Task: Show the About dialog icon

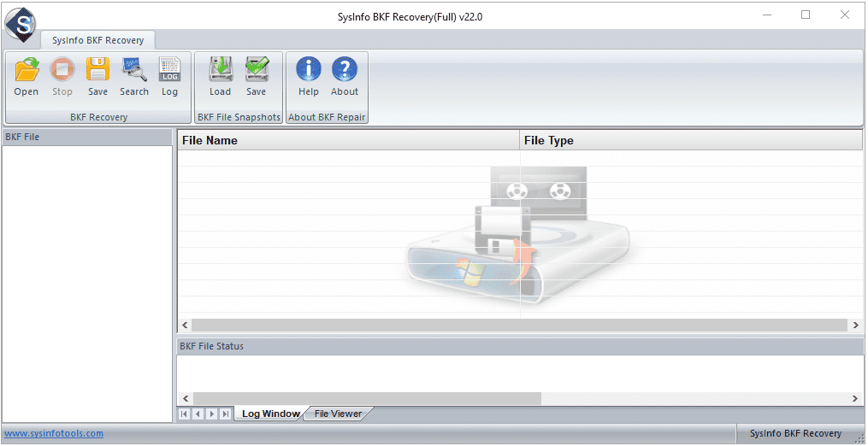Action: [x=345, y=70]
